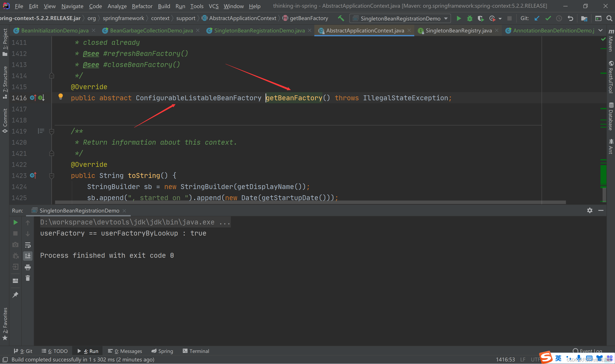Expand profiler run options dropdown arrow

click(x=500, y=19)
